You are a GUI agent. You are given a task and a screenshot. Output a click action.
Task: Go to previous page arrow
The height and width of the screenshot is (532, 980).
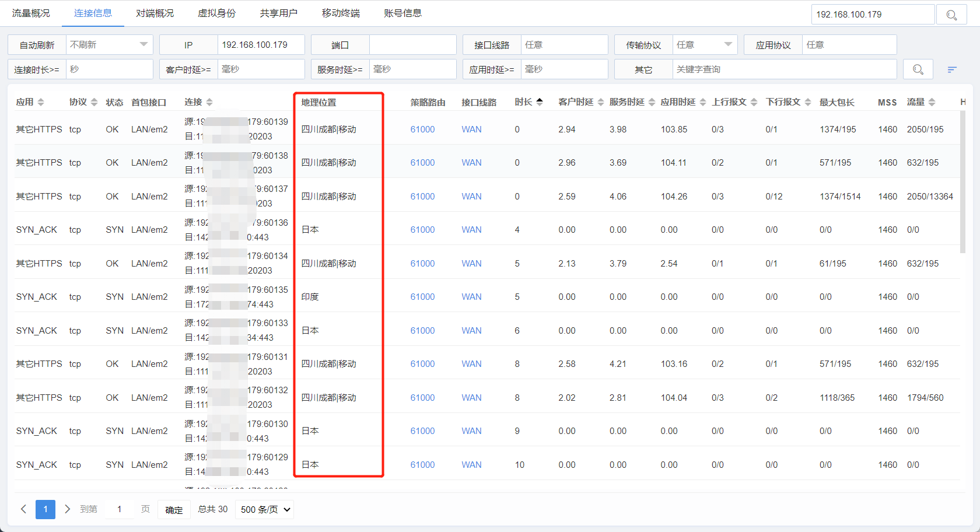(x=23, y=509)
